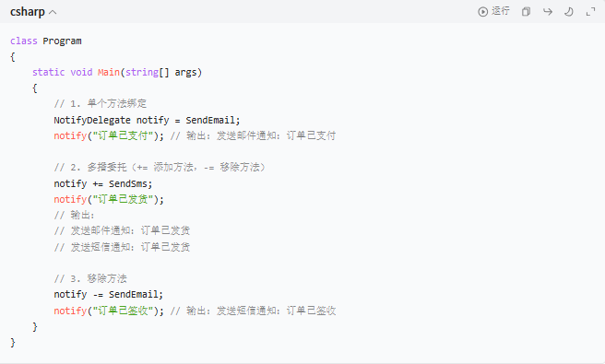Click the line notify -= SendEmail;

109,294
